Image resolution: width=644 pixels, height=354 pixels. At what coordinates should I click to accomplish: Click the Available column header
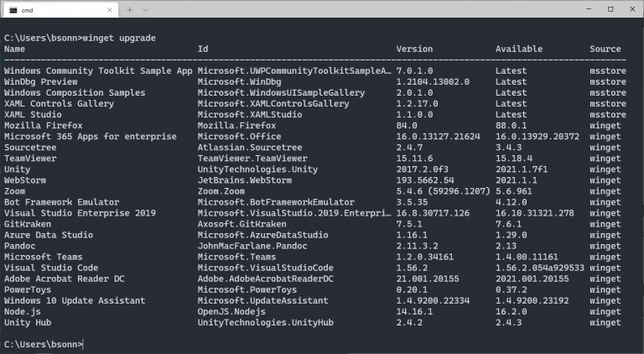(519, 49)
